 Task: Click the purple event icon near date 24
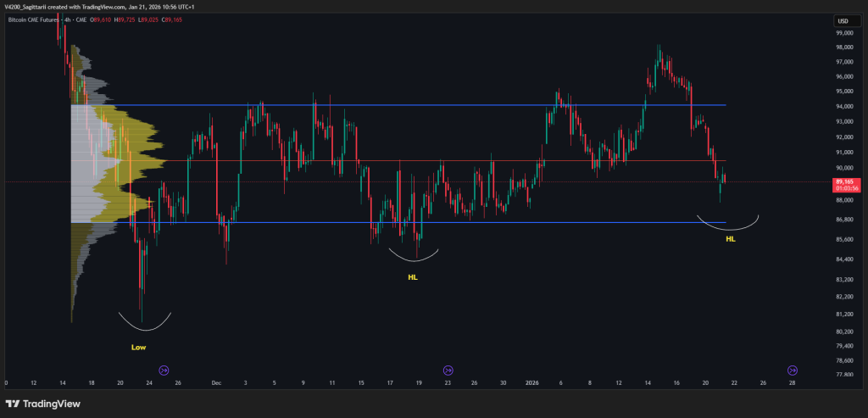pos(164,371)
